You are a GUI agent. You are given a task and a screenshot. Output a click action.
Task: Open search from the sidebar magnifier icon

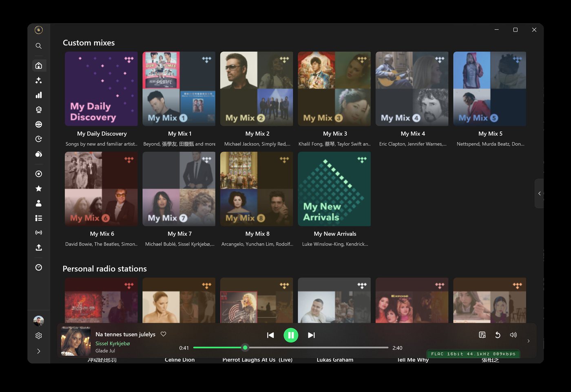39,46
